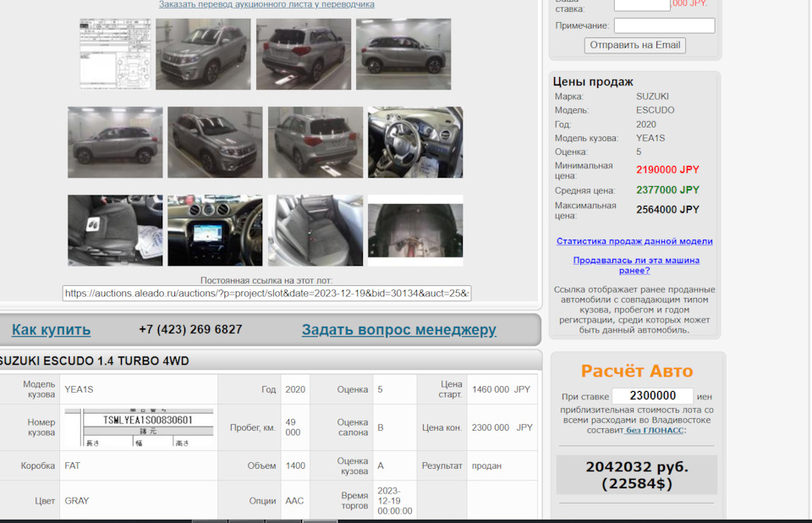
Task: Open 'Статистика продаж данной модели' link
Action: pyautogui.click(x=634, y=241)
